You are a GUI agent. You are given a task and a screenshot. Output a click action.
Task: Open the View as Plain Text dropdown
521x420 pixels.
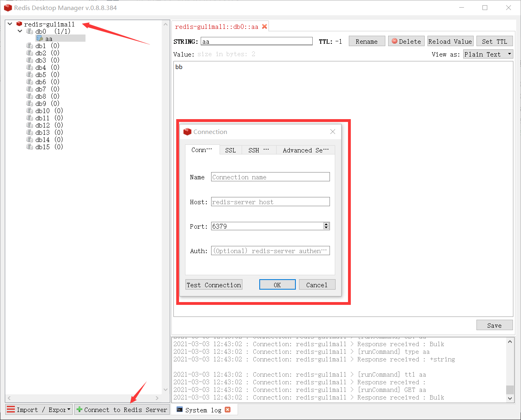pyautogui.click(x=488, y=54)
